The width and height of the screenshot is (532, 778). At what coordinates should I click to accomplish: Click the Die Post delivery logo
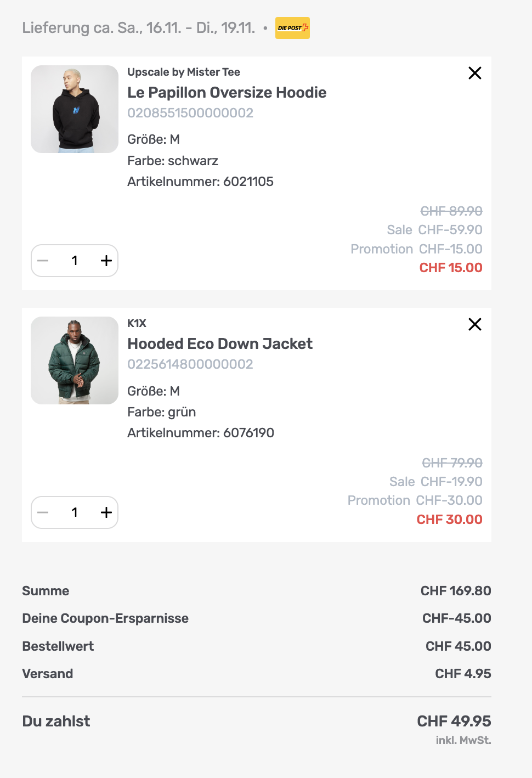pos(292,28)
